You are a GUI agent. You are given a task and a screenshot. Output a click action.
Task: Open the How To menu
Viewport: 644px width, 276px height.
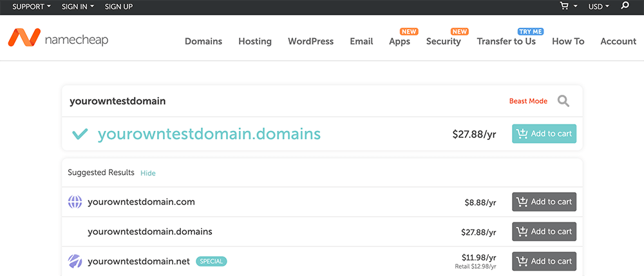(x=568, y=41)
